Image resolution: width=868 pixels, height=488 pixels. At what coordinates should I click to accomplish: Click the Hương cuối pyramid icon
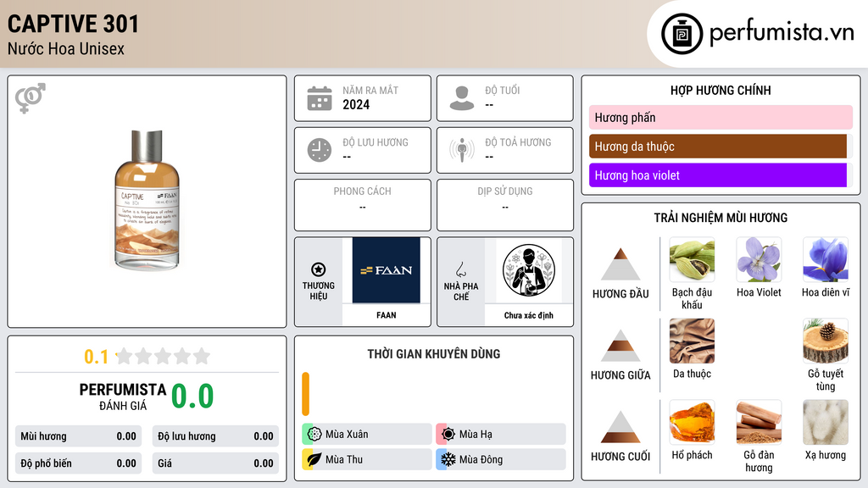pos(620,427)
